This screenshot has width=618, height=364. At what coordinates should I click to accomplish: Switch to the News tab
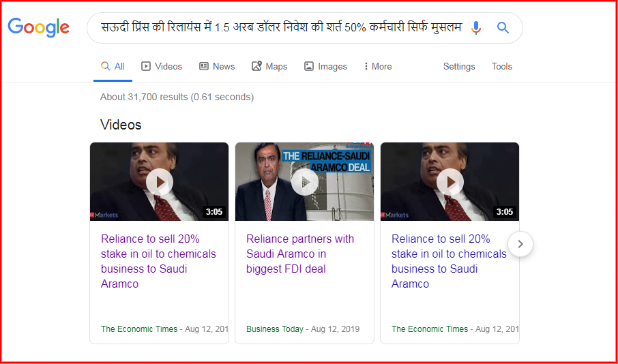(x=217, y=66)
